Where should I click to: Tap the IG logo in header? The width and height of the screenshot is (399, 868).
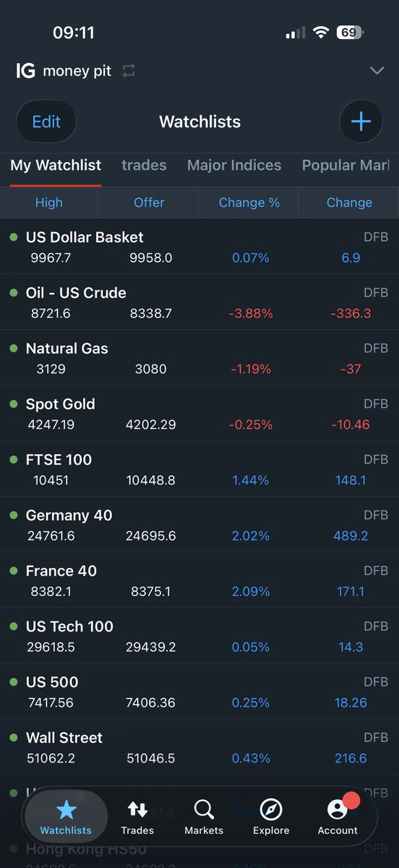point(26,70)
